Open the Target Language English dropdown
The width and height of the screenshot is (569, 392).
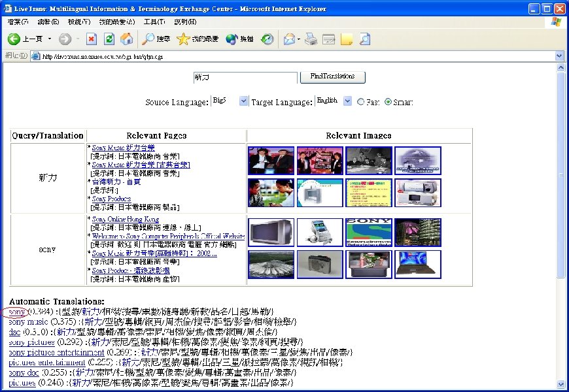pos(347,101)
